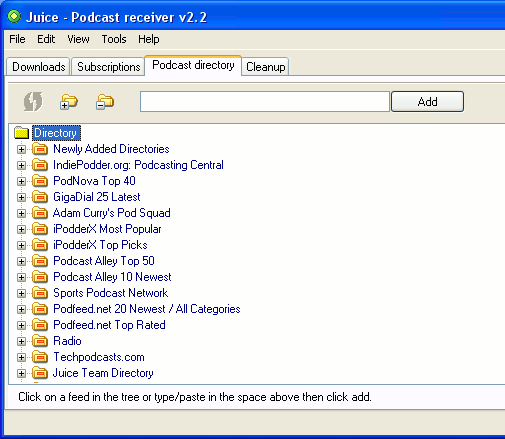The height and width of the screenshot is (439, 505).
Task: Select Podfeed.net Top Rated text
Action: point(109,325)
